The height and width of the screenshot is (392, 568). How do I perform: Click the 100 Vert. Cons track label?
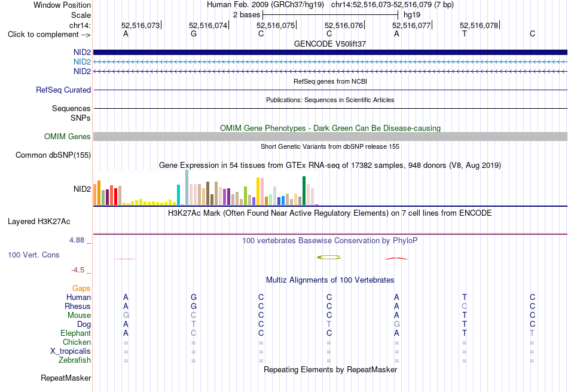[x=33, y=255]
